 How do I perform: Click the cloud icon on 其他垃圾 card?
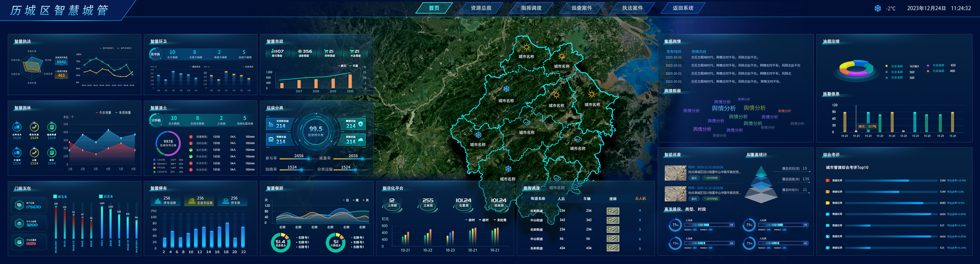pos(361,140)
